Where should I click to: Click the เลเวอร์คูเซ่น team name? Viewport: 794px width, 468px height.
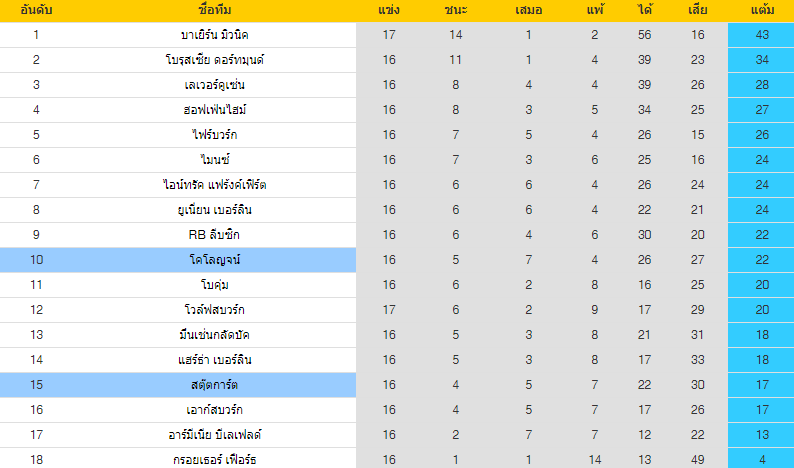215,85
